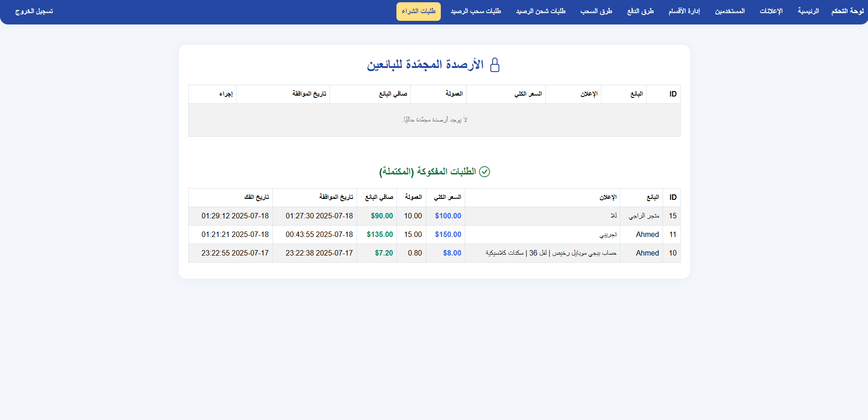Open the $150.00 link on order 11
868x420 pixels.
(x=447, y=235)
